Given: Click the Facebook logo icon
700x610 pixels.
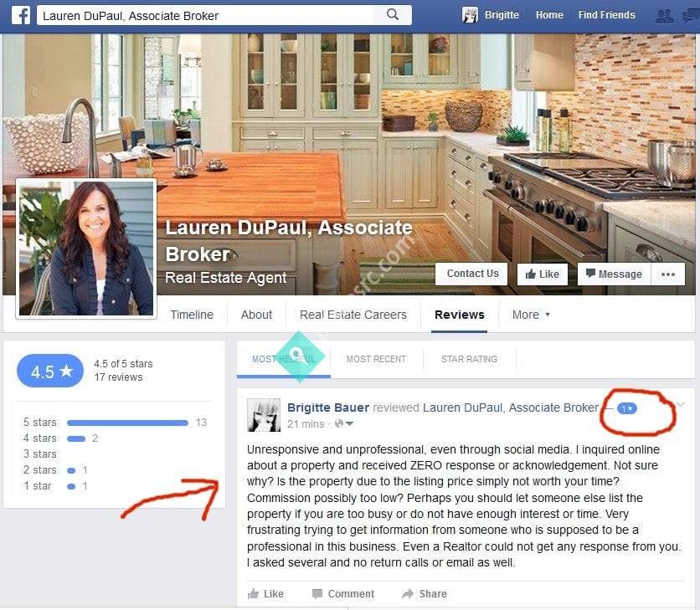Looking at the screenshot, I should click(21, 15).
